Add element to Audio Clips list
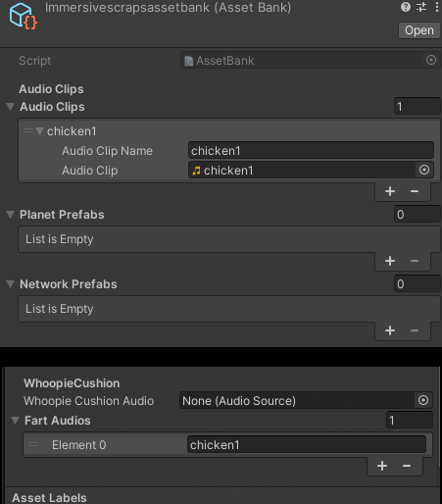 [x=390, y=191]
